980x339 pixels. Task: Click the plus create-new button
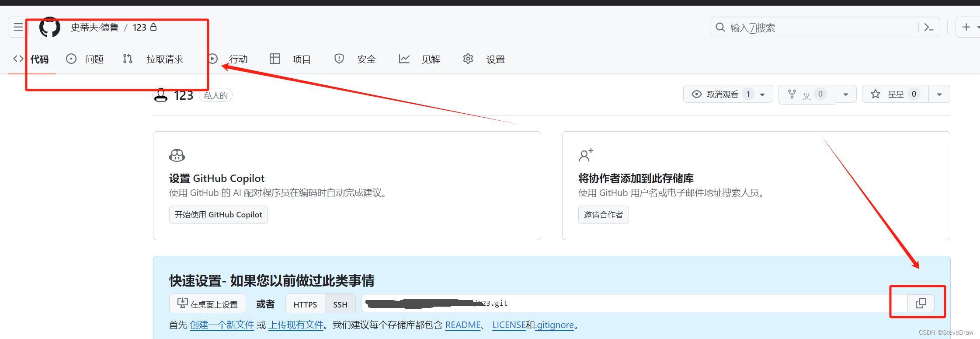tap(966, 27)
